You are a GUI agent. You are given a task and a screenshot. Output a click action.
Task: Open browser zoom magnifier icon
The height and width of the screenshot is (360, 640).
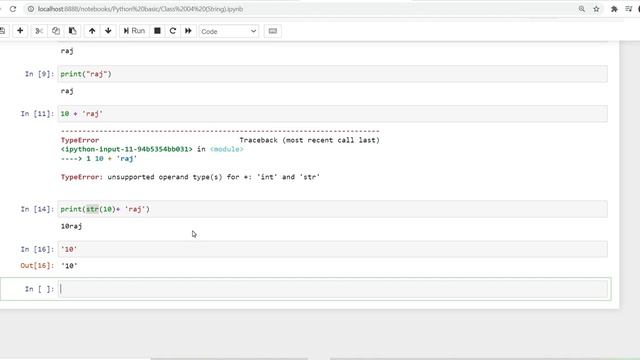click(x=582, y=9)
